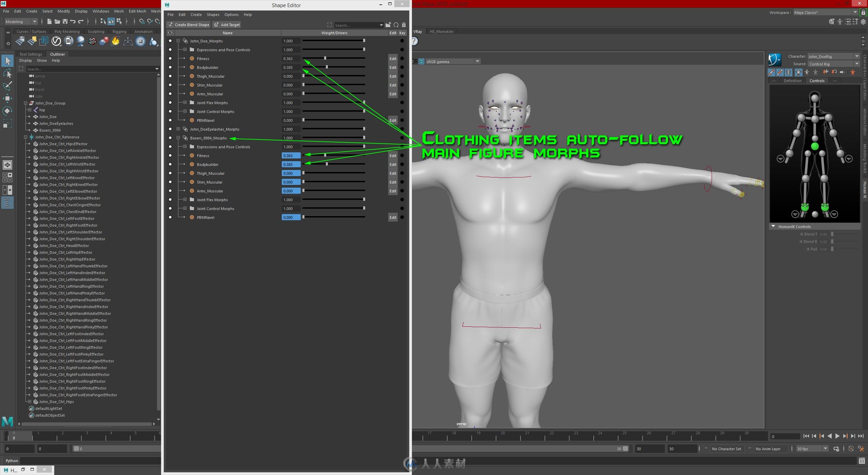Click the Outliner tab label
Viewport: 868px width, 475px height.
57,54
